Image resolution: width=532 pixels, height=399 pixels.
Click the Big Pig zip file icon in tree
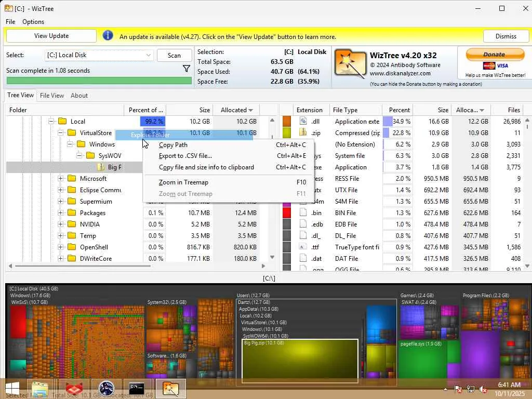point(101,167)
